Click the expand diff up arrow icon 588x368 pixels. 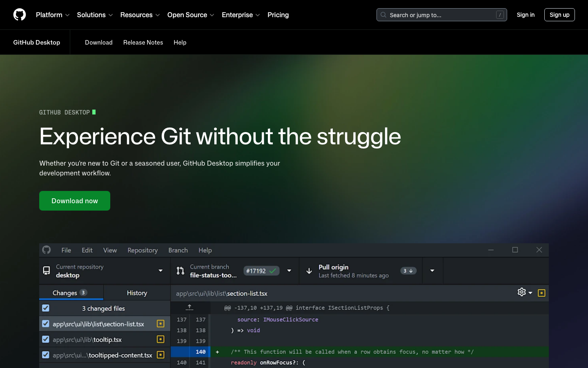(x=189, y=307)
